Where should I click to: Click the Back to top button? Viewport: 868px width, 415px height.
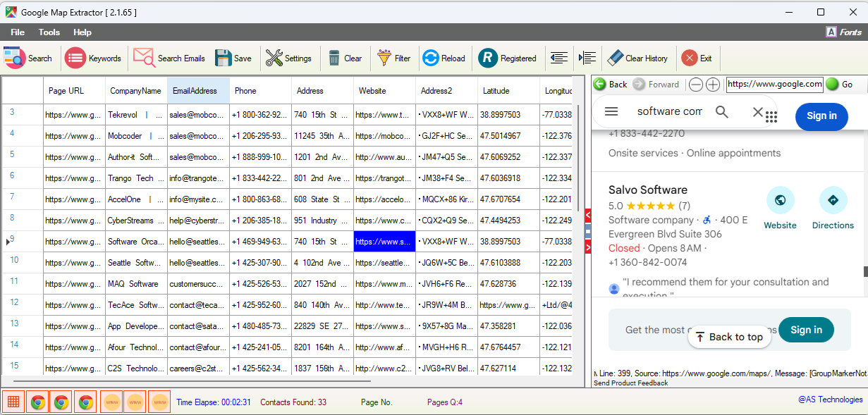click(x=729, y=337)
